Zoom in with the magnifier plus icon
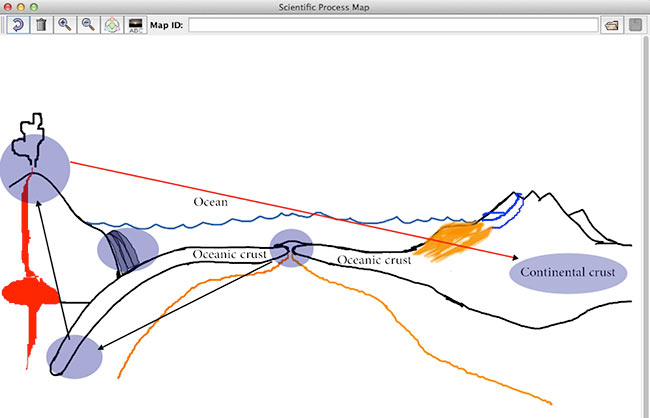The height and width of the screenshot is (418, 650). click(x=64, y=25)
